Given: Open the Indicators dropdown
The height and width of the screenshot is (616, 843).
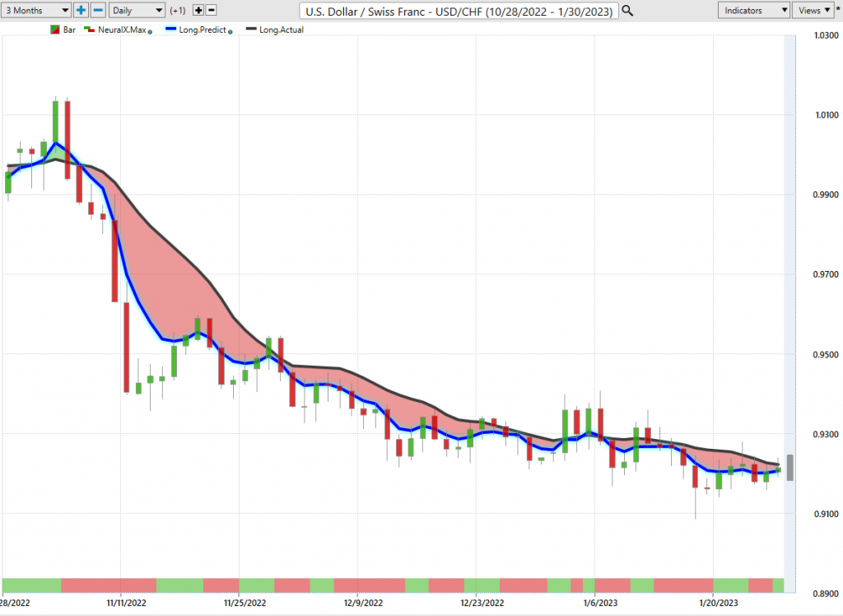Looking at the screenshot, I should point(753,10).
